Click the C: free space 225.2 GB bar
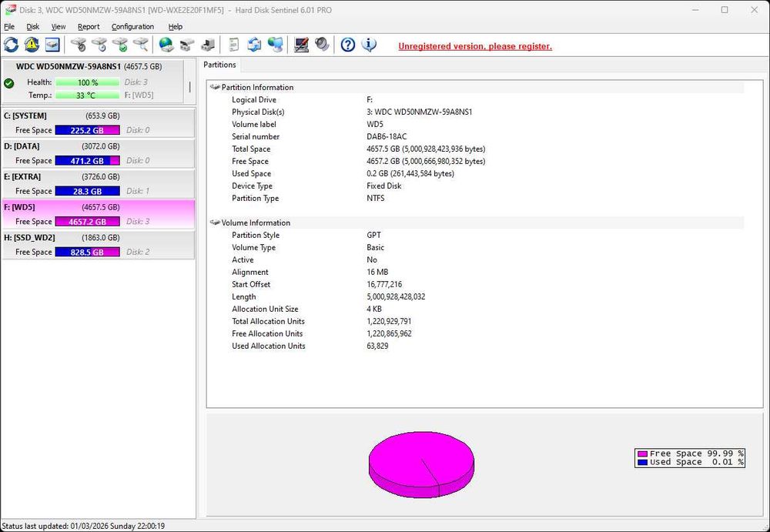This screenshot has height=532, width=770. coord(88,130)
